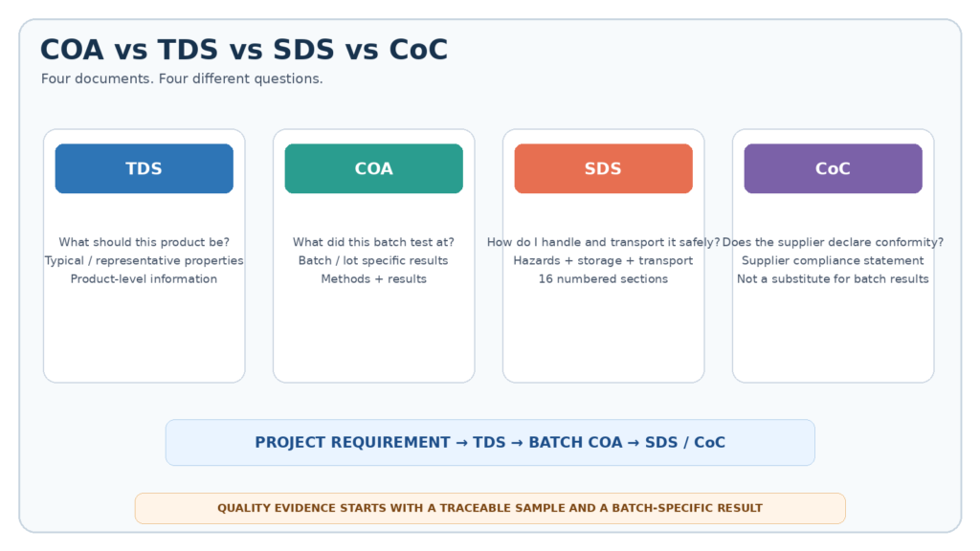
Task: Select the orange SDS header badge
Action: pyautogui.click(x=603, y=168)
